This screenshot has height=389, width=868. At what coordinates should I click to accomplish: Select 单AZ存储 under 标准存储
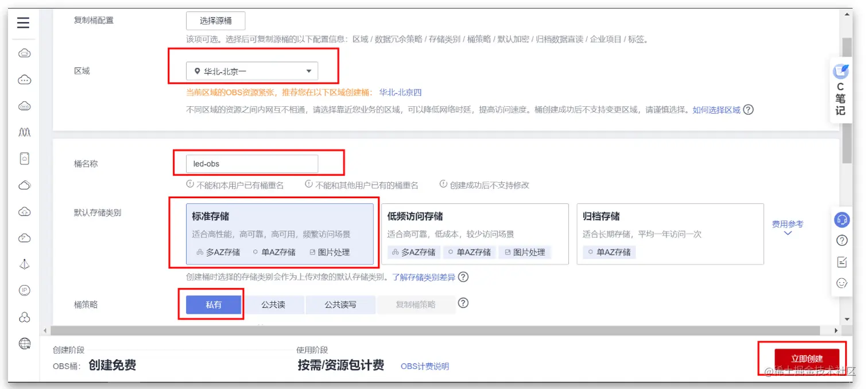click(274, 252)
